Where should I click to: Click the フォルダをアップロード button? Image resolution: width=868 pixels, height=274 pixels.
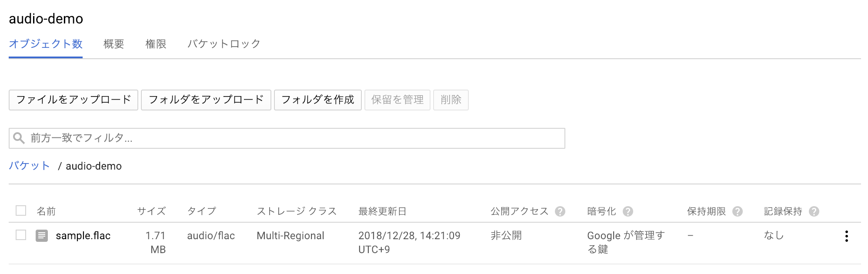coord(206,100)
